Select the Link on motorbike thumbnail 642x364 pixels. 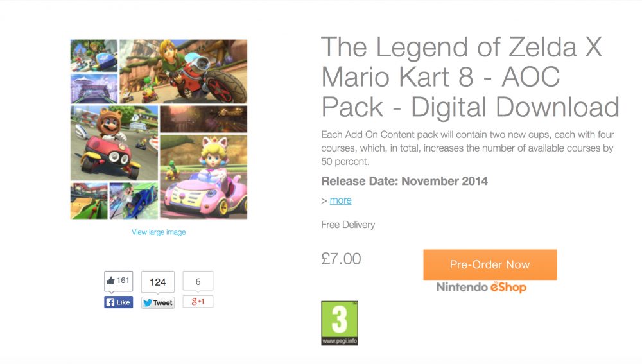pyautogui.click(x=184, y=71)
